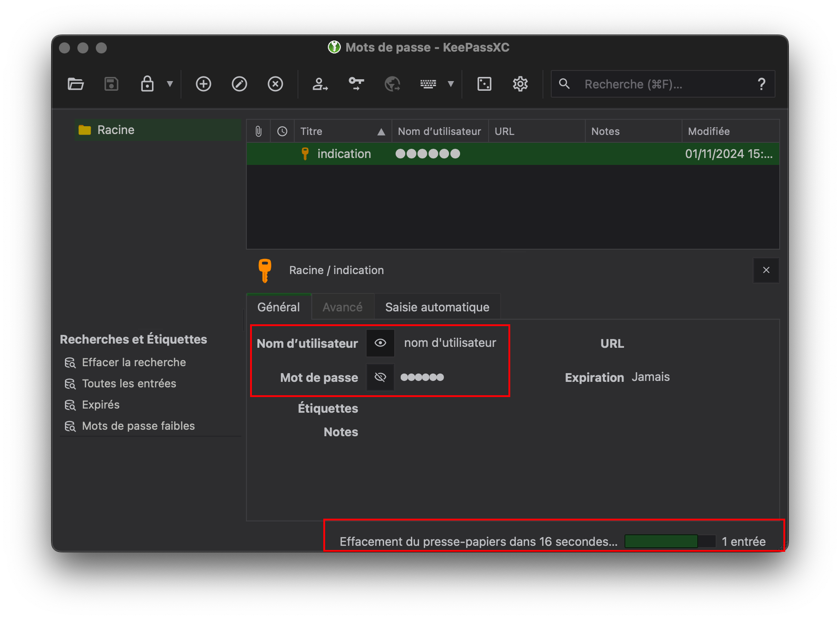Click the 01/11/2024 modified date cell
This screenshot has height=620, width=840.
click(x=729, y=154)
